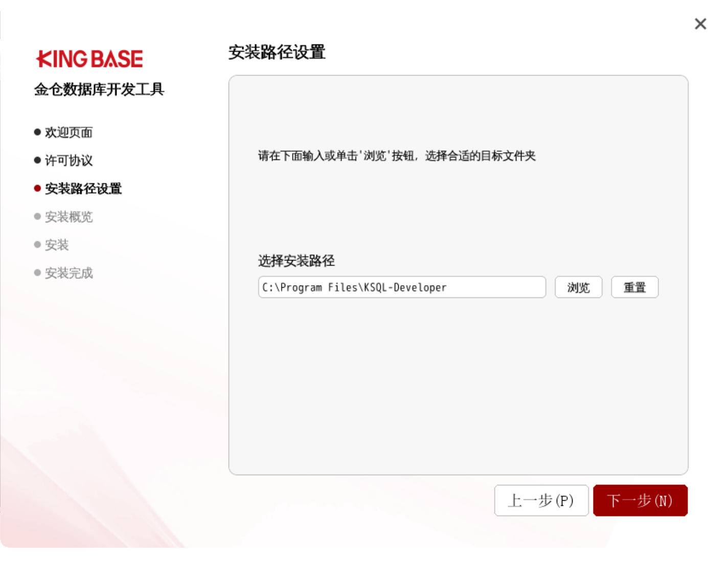
Task: Click the 金仓数据库开发工具 subtitle
Action: click(99, 89)
